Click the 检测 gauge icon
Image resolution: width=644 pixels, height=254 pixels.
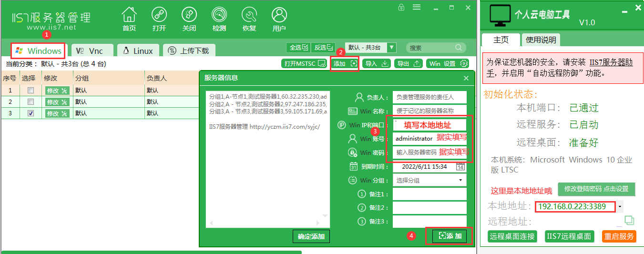pyautogui.click(x=219, y=14)
